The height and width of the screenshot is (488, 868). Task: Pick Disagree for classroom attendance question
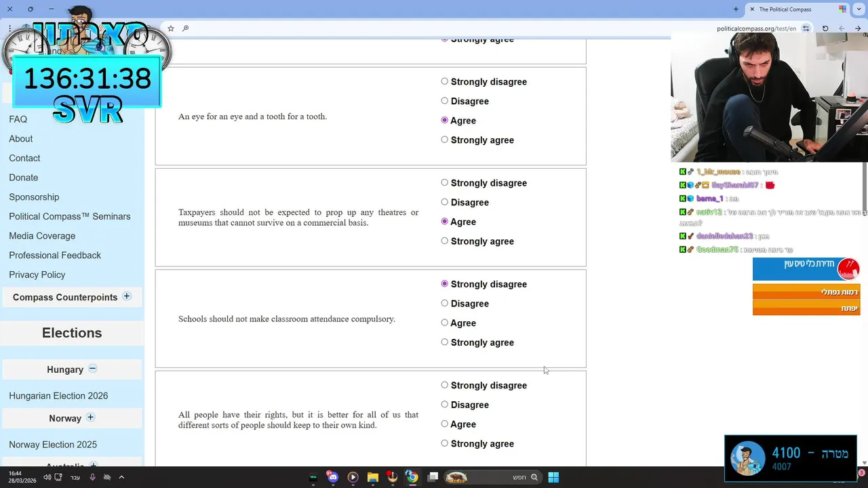pyautogui.click(x=445, y=303)
